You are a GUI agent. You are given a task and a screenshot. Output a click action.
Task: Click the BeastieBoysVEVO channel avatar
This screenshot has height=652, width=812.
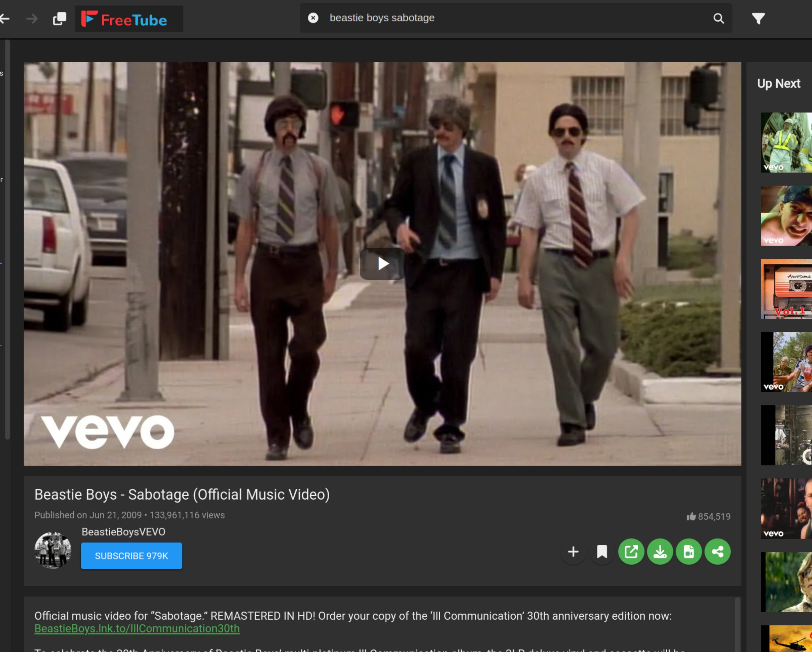pyautogui.click(x=53, y=549)
